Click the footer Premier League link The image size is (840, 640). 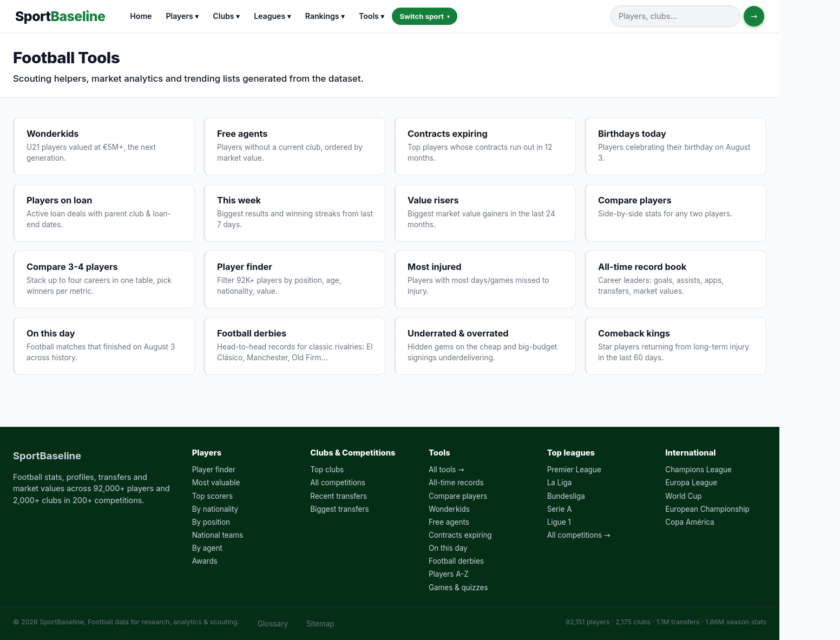(574, 470)
